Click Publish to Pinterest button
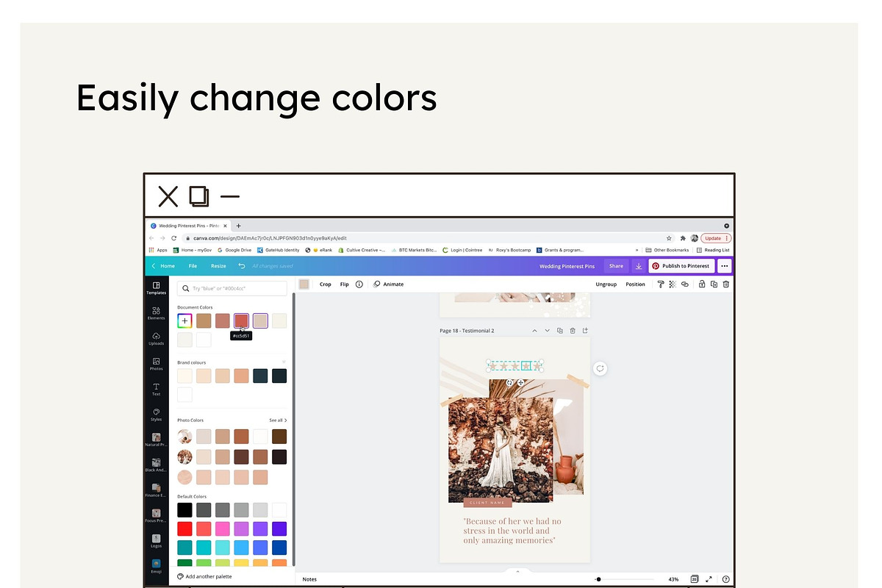The width and height of the screenshot is (882, 588). click(x=681, y=266)
